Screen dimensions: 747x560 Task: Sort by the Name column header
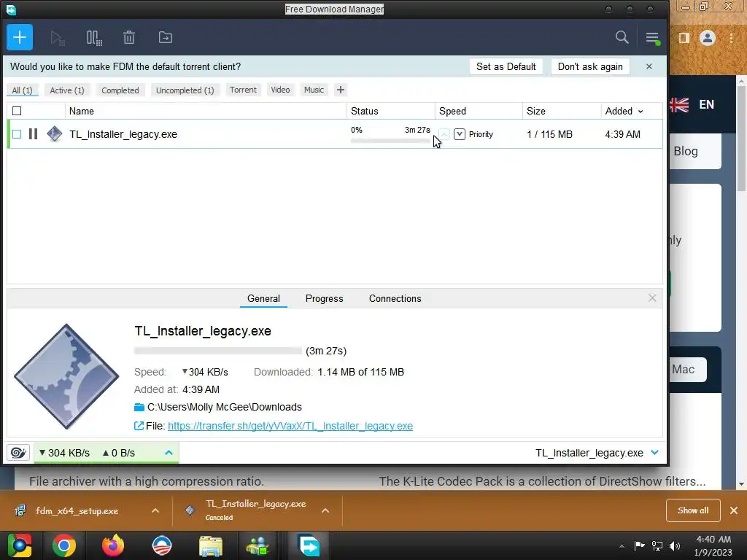(x=206, y=111)
